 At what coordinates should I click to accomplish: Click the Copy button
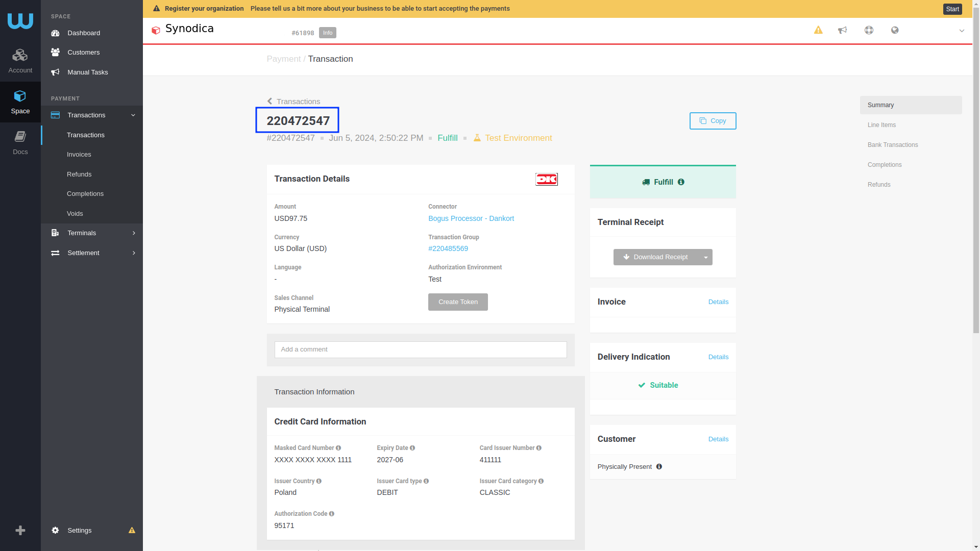(713, 121)
